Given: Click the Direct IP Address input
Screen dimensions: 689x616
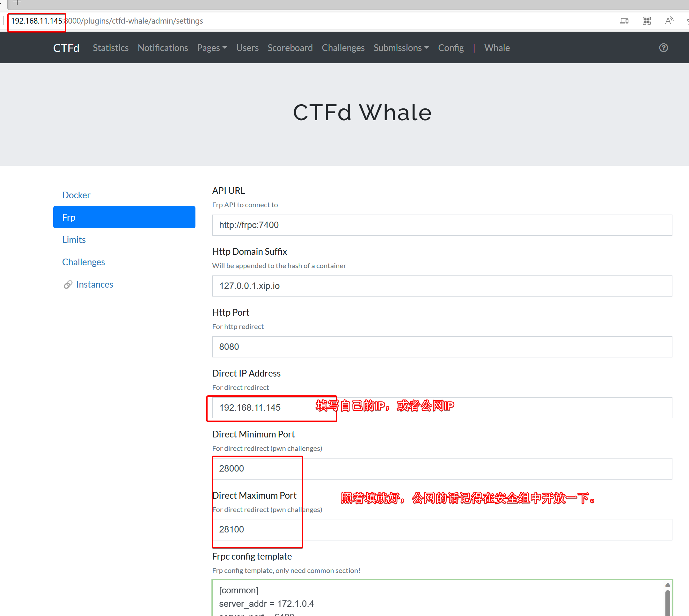Looking at the screenshot, I should (442, 408).
